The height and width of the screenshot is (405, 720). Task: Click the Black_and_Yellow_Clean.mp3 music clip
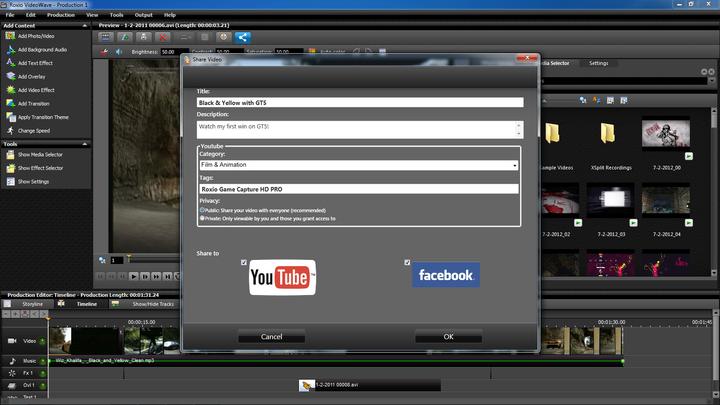(x=336, y=361)
